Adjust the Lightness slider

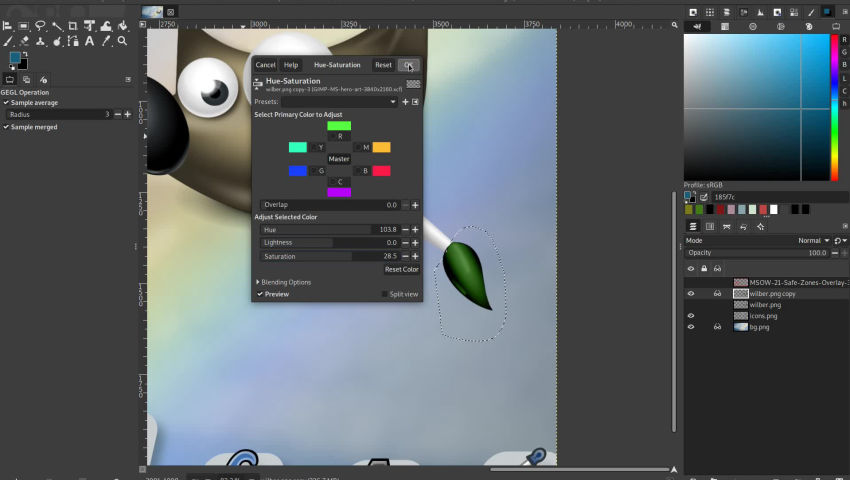tap(330, 242)
